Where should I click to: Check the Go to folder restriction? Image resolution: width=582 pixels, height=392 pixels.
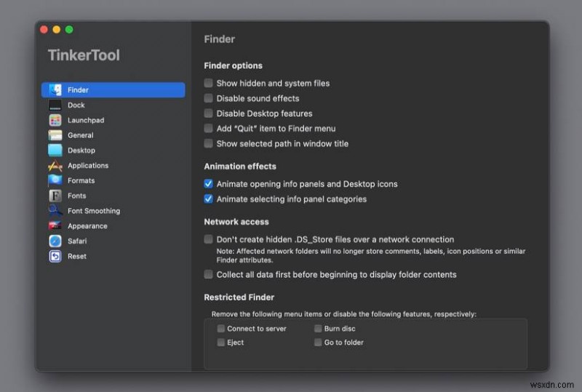tap(318, 342)
